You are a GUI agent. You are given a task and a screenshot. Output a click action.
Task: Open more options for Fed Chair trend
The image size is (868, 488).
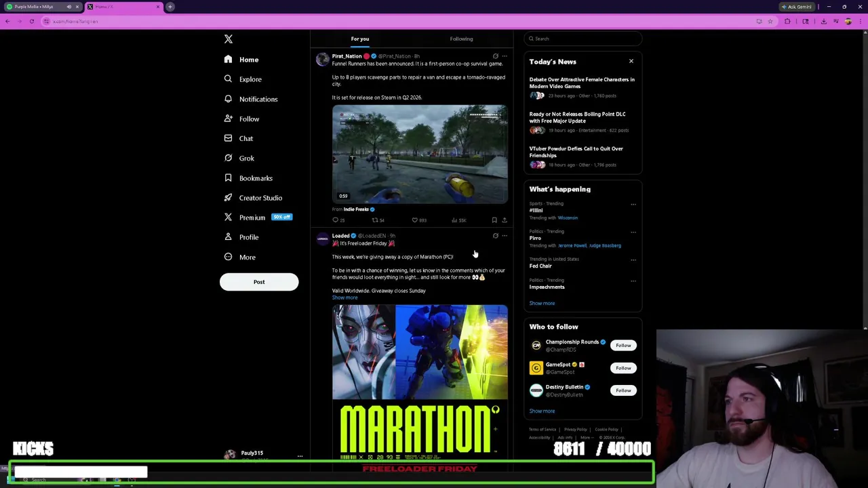pyautogui.click(x=633, y=260)
